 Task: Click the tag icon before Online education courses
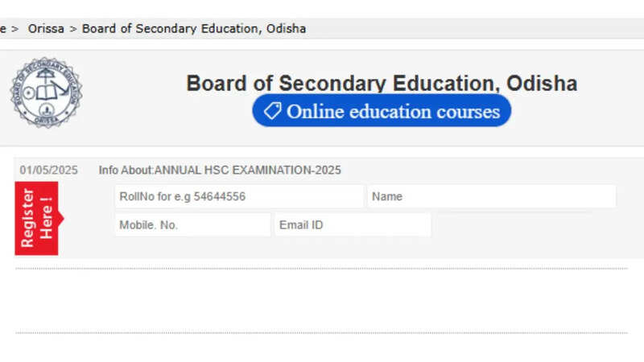click(x=273, y=112)
